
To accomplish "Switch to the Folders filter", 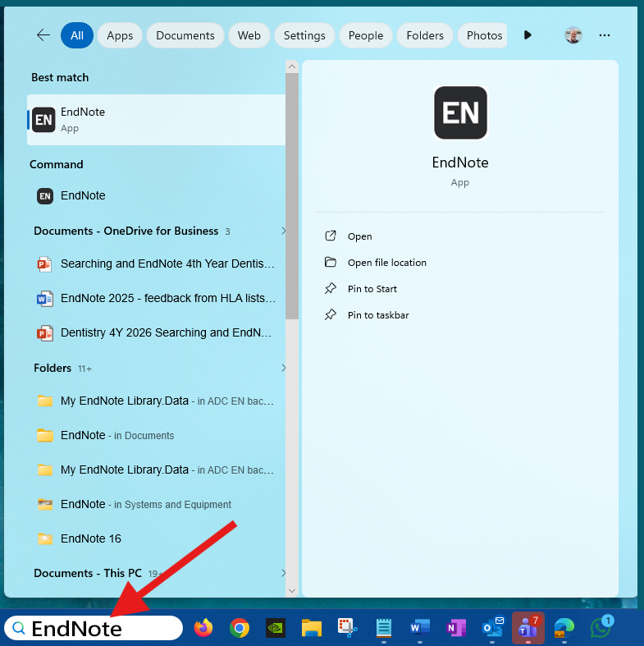I will [425, 35].
